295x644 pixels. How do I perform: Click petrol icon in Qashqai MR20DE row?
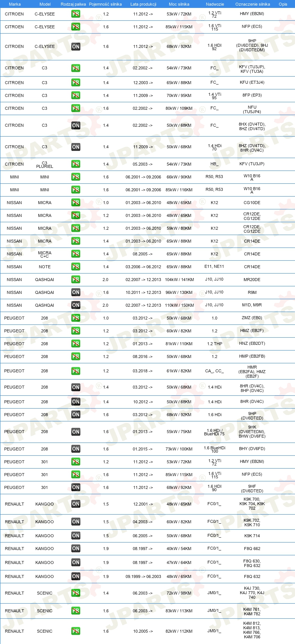[x=76, y=280]
